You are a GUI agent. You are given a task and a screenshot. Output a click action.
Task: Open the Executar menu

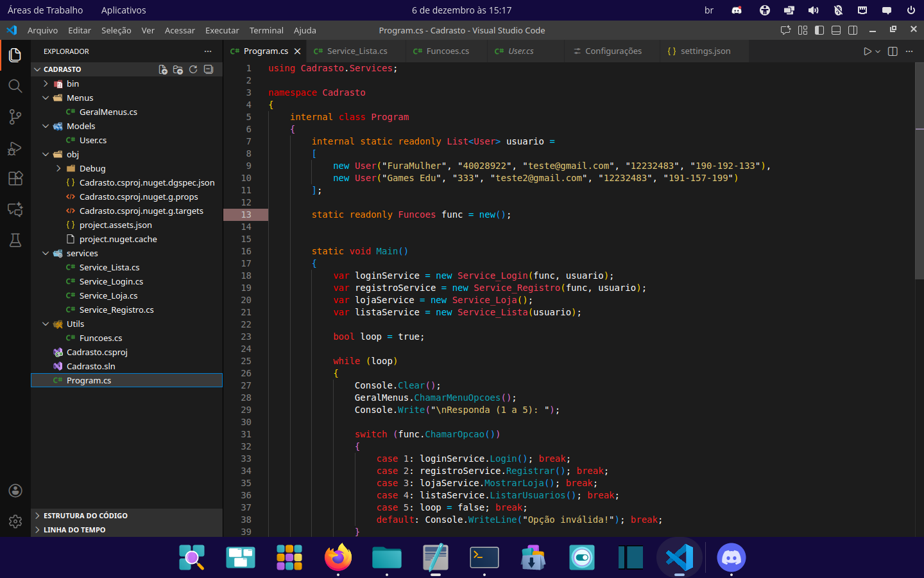pos(222,30)
